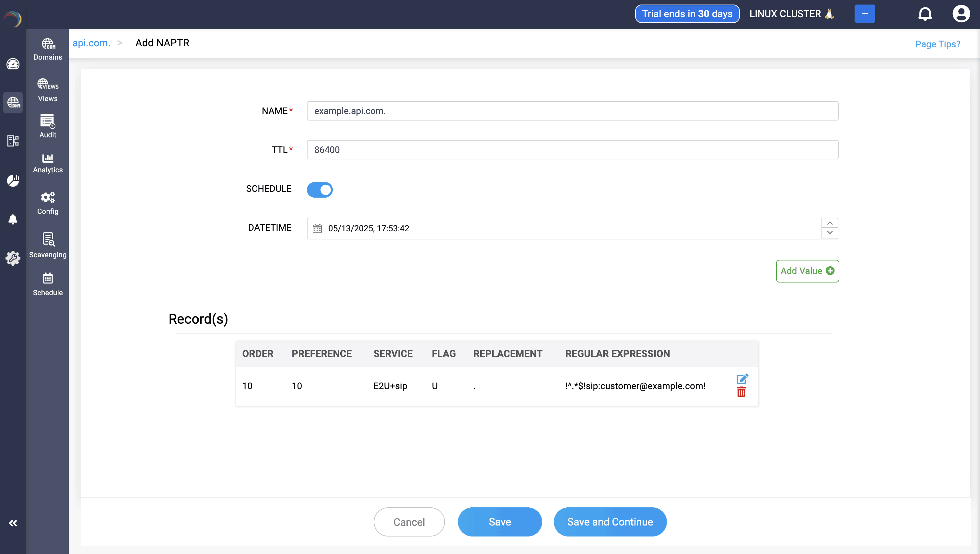Click Save and Continue button

(610, 522)
